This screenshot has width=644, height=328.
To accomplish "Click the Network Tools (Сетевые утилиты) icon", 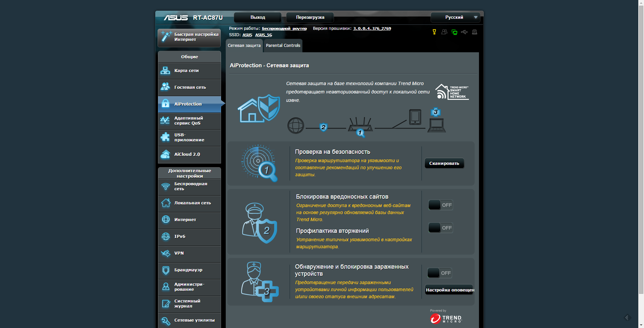I will pyautogui.click(x=166, y=321).
